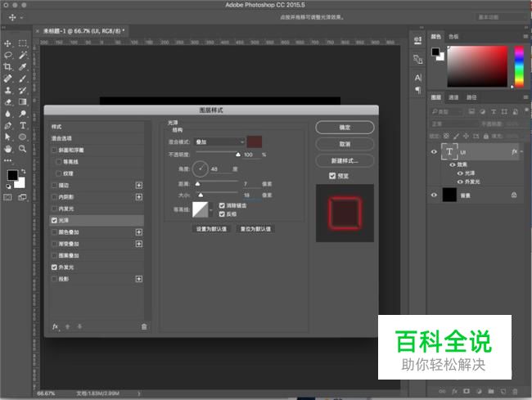Enable 内阴影 (Inner Shadow) checkbox
This screenshot has width=532, height=400.
point(54,196)
